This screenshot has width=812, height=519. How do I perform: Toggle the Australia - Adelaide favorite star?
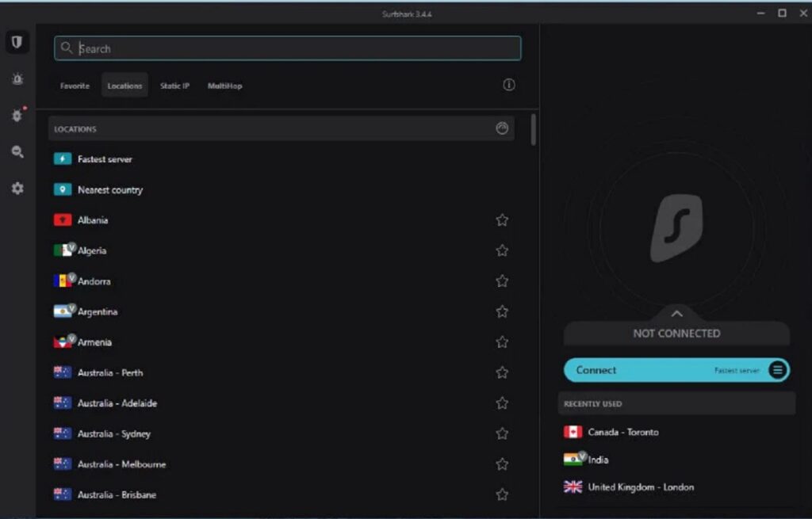point(502,403)
